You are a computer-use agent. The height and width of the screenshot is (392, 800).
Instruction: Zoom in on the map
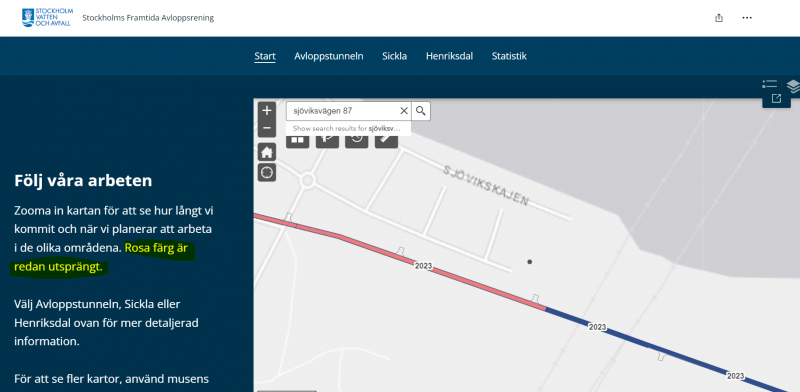267,111
